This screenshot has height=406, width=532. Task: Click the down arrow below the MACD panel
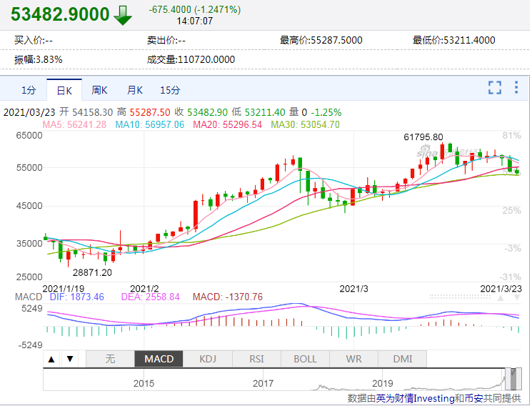pos(69,359)
